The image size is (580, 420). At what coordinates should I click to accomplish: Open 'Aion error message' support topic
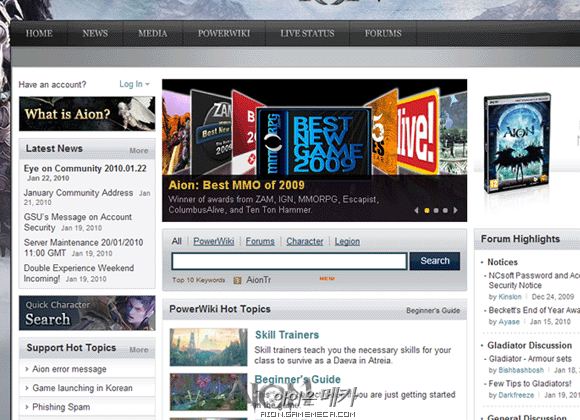pos(69,369)
